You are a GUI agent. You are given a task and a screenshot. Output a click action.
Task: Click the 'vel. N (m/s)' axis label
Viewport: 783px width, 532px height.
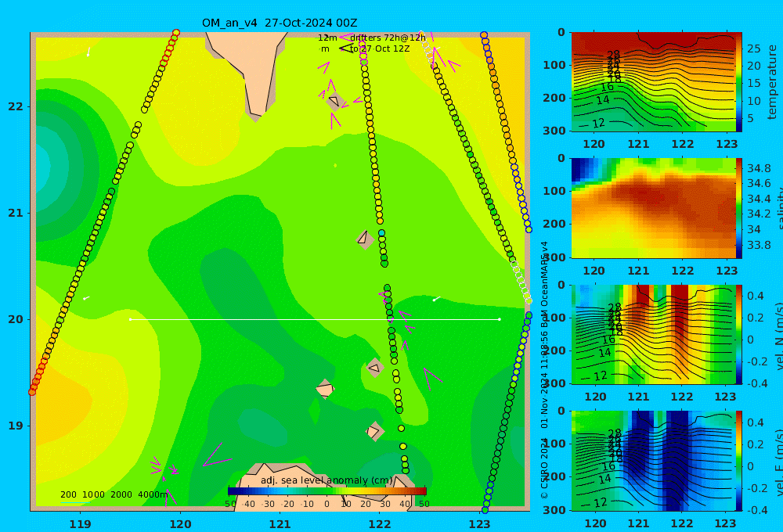click(779, 336)
